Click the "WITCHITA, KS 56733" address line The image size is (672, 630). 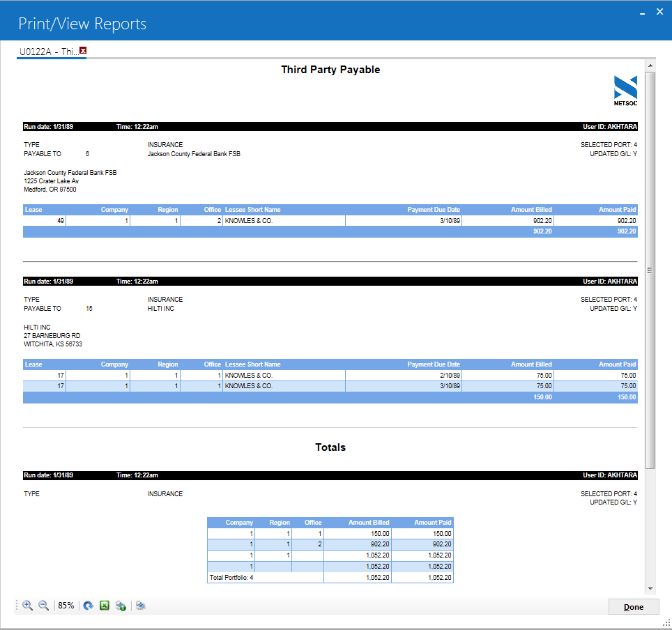[53, 344]
